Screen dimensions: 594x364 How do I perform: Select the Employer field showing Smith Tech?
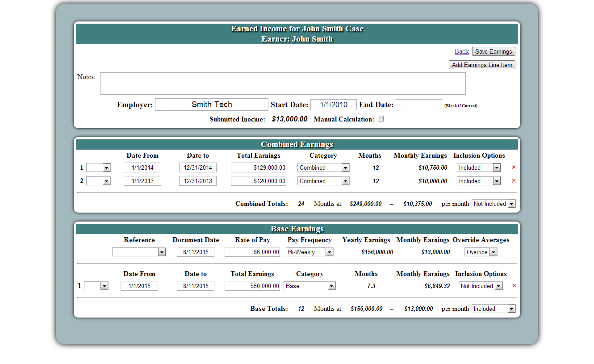[211, 104]
